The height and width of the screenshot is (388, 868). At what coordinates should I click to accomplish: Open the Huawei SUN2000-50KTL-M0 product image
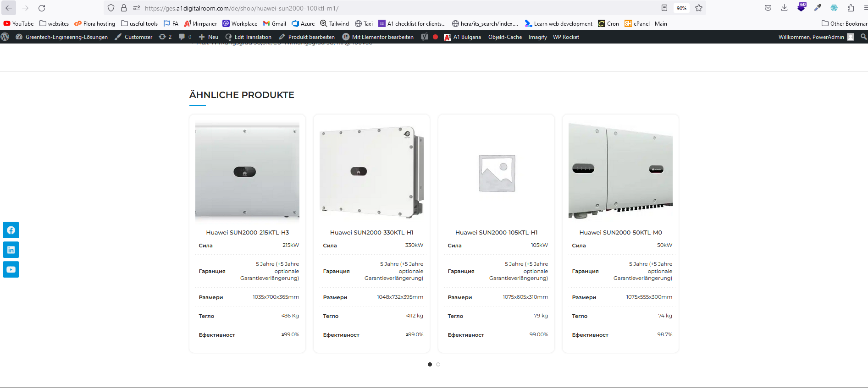[620, 171]
